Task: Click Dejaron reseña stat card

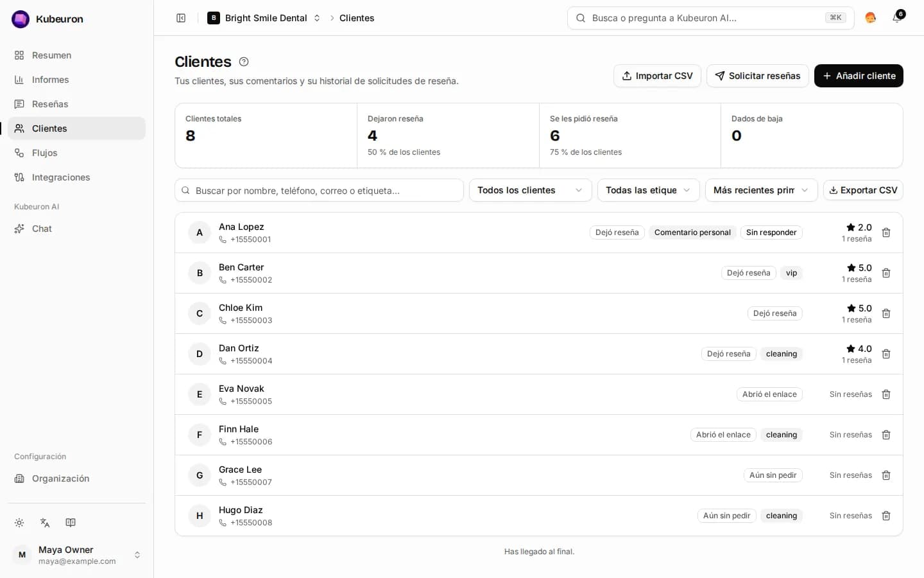Action: click(x=448, y=136)
